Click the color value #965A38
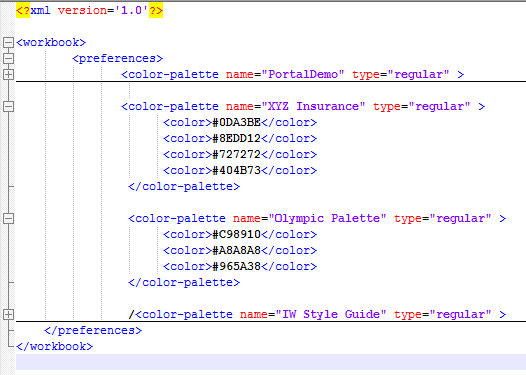This screenshot has width=526, height=375. pos(236,267)
